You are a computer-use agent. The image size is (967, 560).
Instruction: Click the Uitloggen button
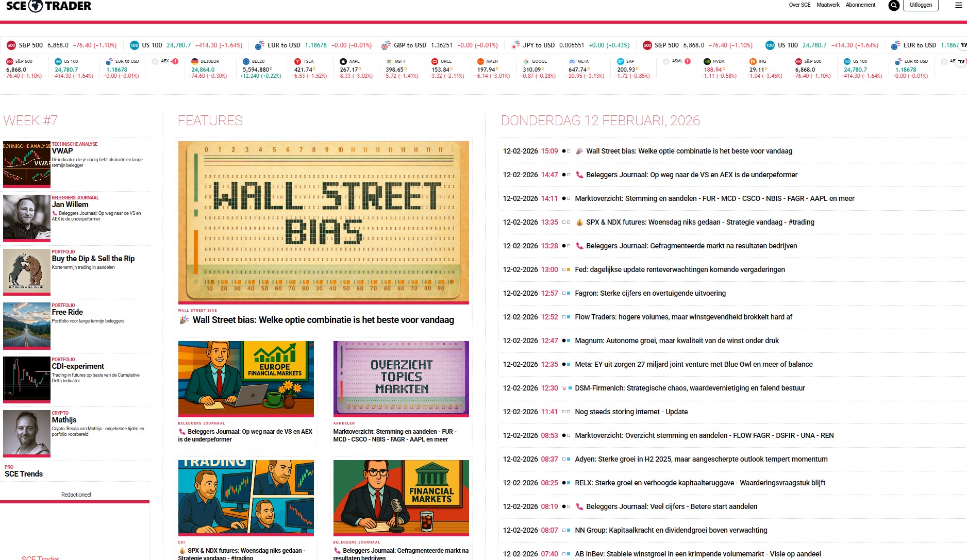point(921,5)
